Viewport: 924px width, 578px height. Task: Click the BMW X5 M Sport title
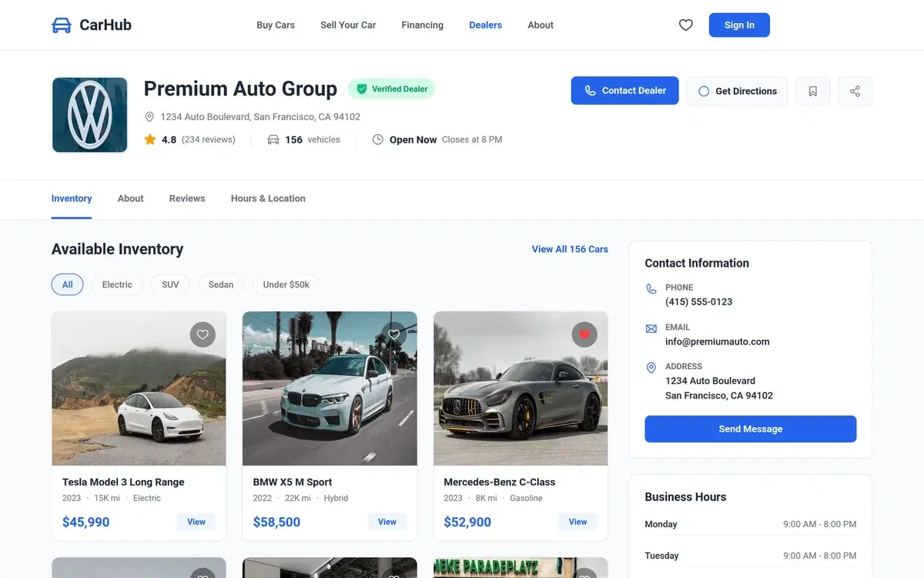(x=293, y=482)
